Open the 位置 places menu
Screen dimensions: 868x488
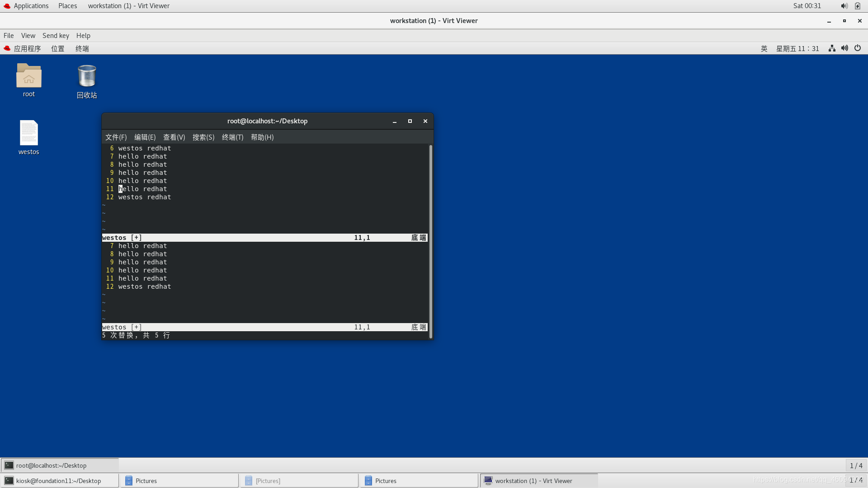click(57, 48)
